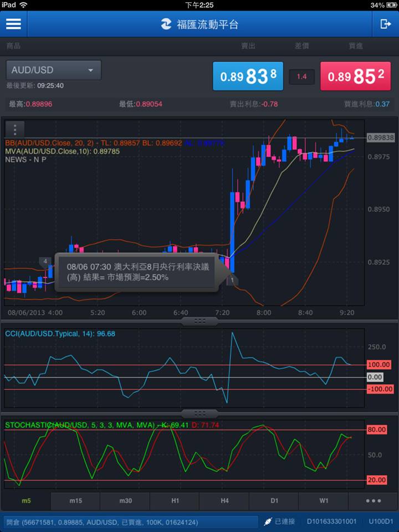
Task: Tap the 1.4 spread indicator
Action: [301, 76]
